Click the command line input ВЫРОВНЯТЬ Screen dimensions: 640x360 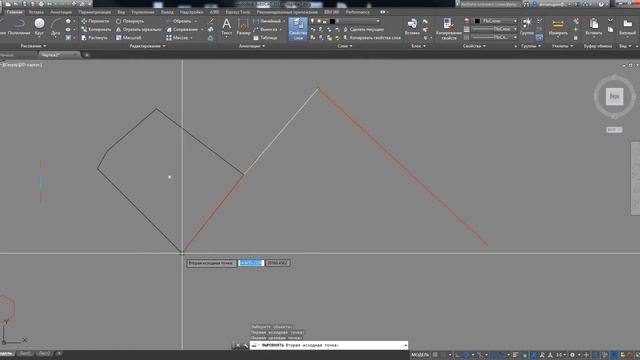(x=329, y=345)
